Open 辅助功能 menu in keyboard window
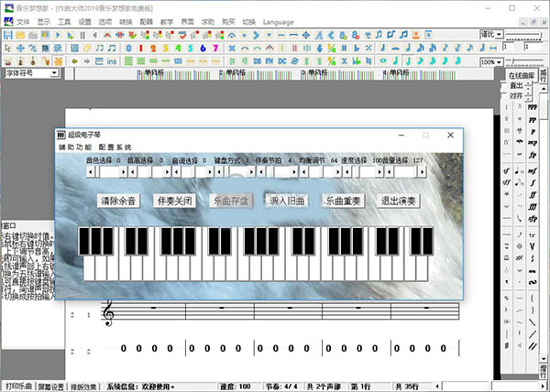Screen dimensions: 550x392 (x=75, y=147)
